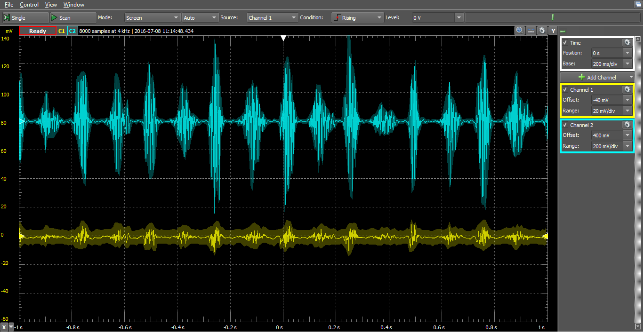644x333 pixels.
Task: Click the X cursors button
Action: (4, 327)
